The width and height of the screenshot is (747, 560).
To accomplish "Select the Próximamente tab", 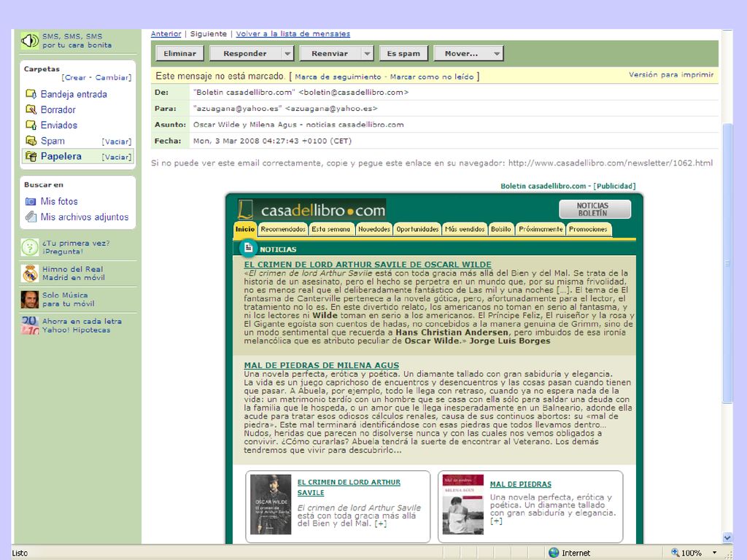I will point(541,230).
